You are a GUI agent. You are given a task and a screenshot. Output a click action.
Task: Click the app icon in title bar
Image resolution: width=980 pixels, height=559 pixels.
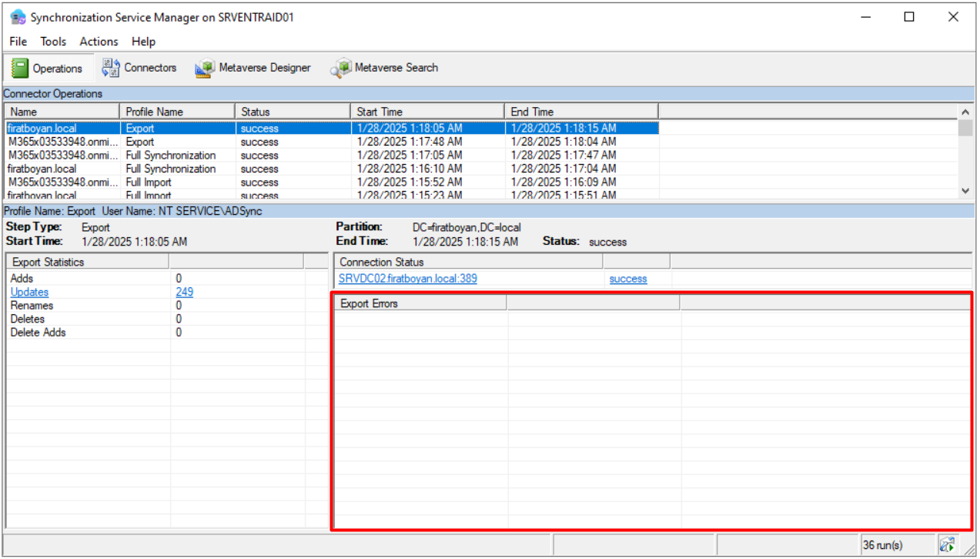18,17
